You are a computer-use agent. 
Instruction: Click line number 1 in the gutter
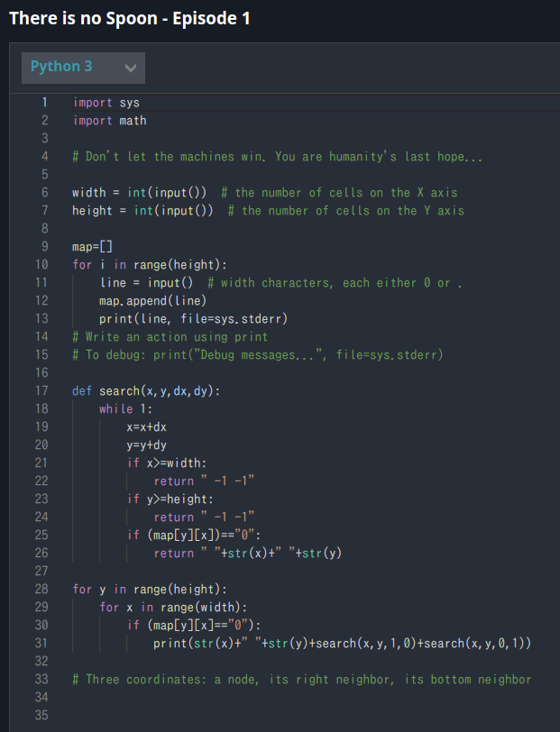point(44,102)
